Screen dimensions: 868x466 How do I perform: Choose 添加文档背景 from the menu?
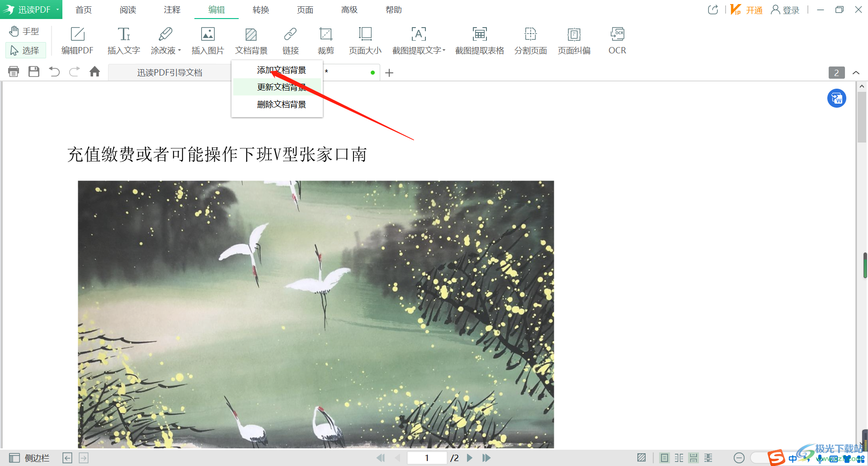click(277, 70)
